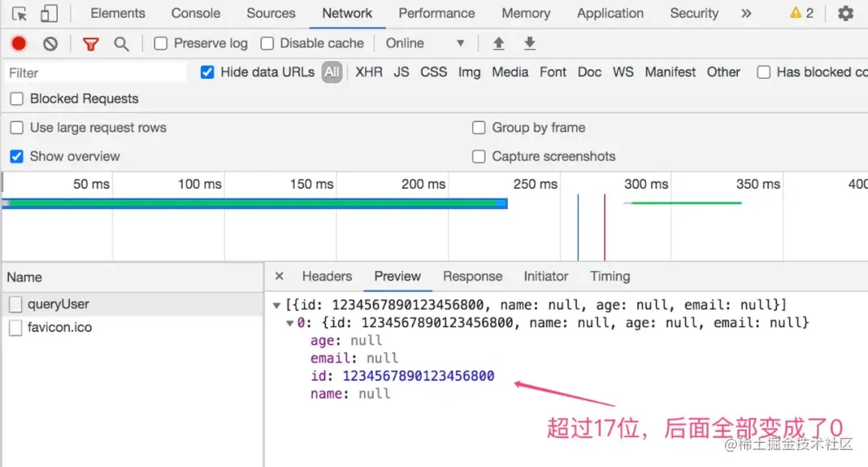Switch to the Elements tab
Screen dimensions: 868x467
tap(118, 13)
